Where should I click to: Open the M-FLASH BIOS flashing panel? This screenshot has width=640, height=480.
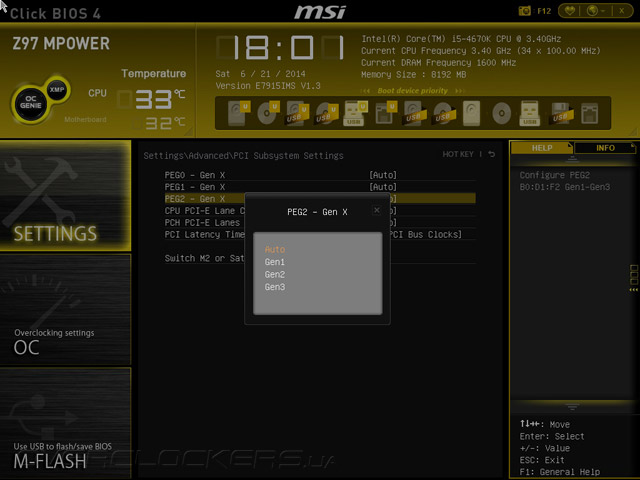65,423
